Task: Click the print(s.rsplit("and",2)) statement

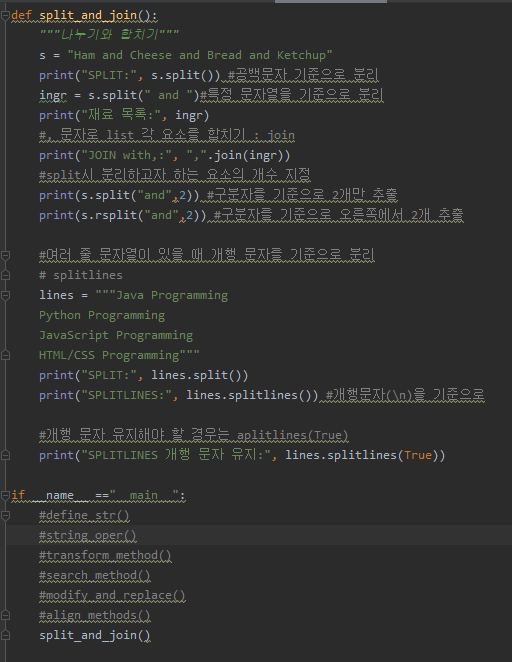Action: coord(122,215)
